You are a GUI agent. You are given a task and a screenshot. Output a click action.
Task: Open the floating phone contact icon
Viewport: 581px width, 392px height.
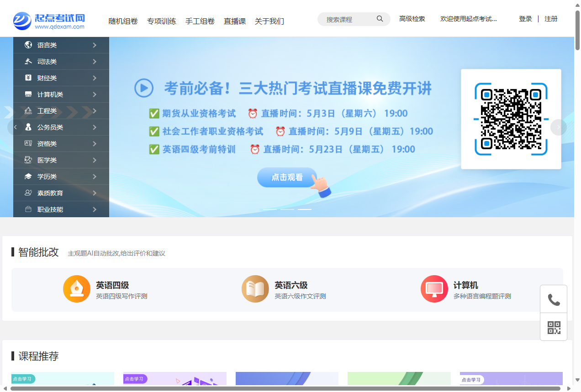[553, 298]
